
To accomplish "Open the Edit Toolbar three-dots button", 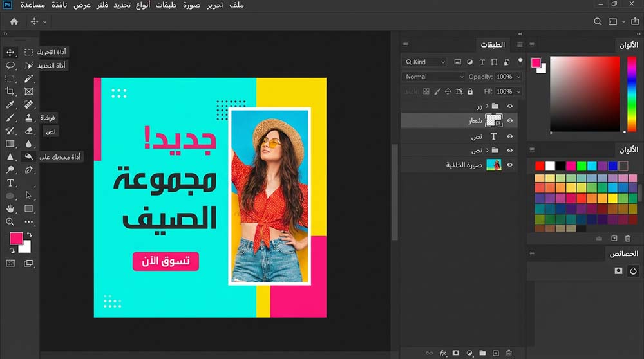I will pyautogui.click(x=28, y=222).
